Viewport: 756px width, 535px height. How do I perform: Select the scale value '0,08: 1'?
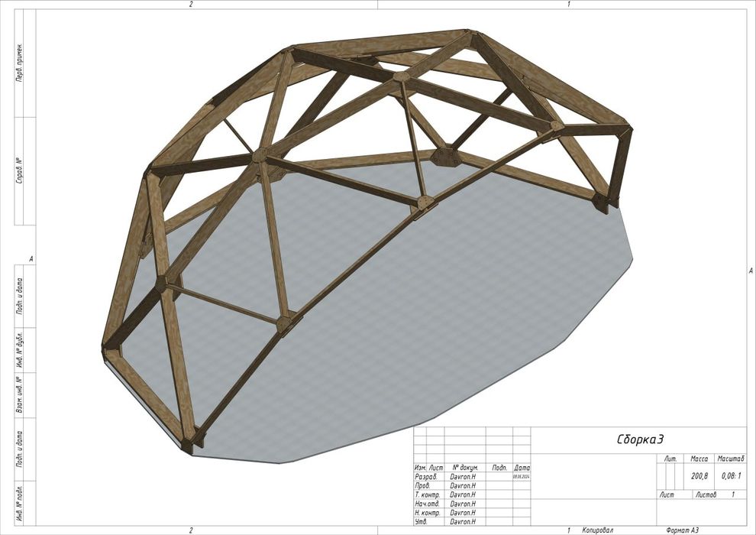click(x=731, y=475)
